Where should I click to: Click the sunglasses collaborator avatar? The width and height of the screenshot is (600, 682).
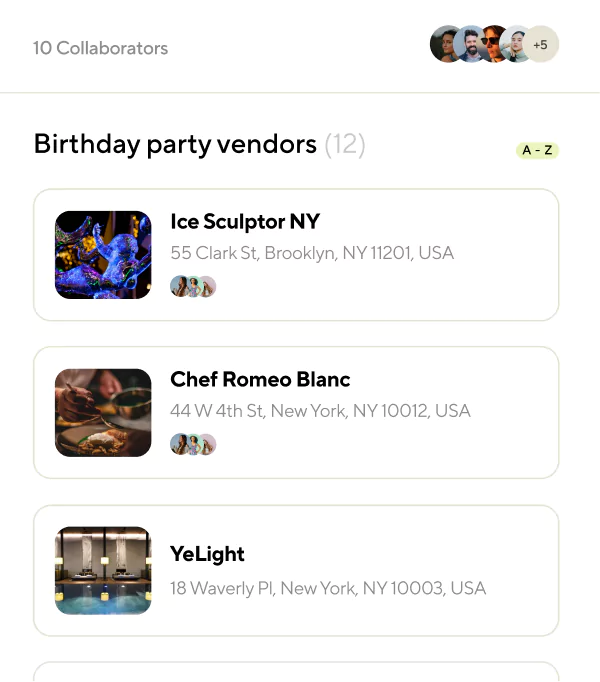[493, 45]
